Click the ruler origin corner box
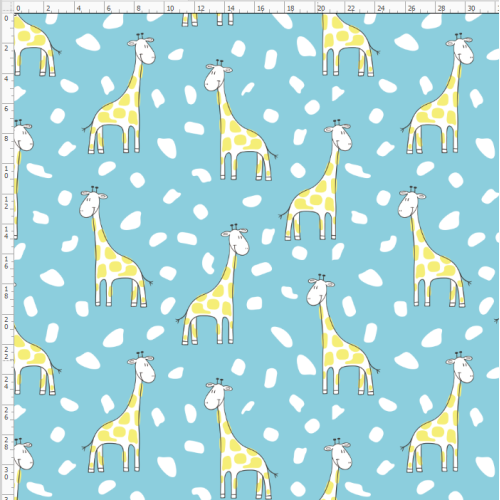Image resolution: width=500 pixels, height=500 pixels. tap(7, 7)
